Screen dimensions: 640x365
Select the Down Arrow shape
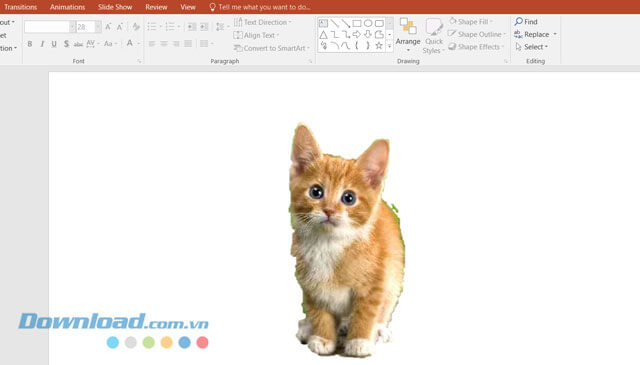368,35
